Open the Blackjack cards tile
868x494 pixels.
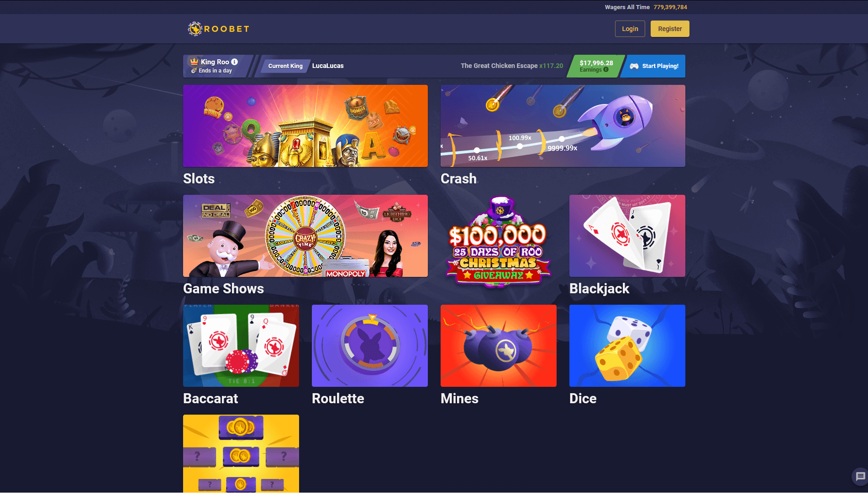point(627,236)
